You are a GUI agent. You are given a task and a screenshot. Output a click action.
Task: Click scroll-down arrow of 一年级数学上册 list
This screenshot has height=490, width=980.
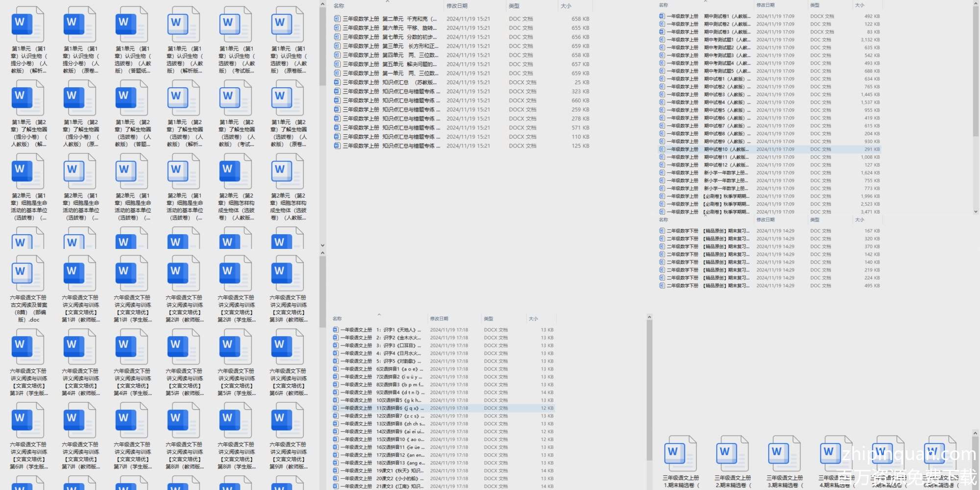(x=975, y=212)
